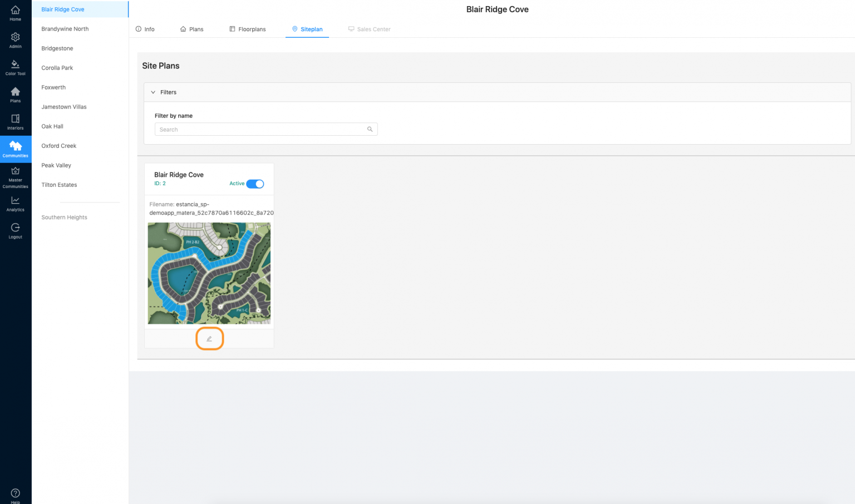
Task: Click the Blair Ridge Cove card title
Action: pyautogui.click(x=179, y=175)
